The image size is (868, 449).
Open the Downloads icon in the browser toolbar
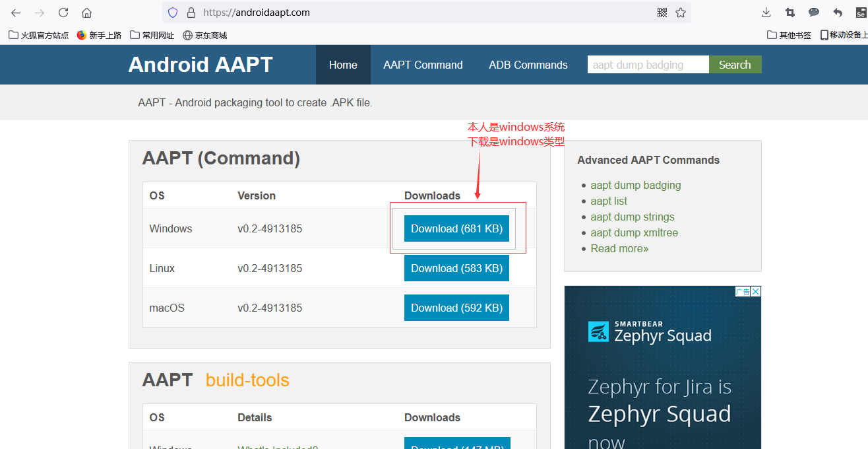[765, 12]
